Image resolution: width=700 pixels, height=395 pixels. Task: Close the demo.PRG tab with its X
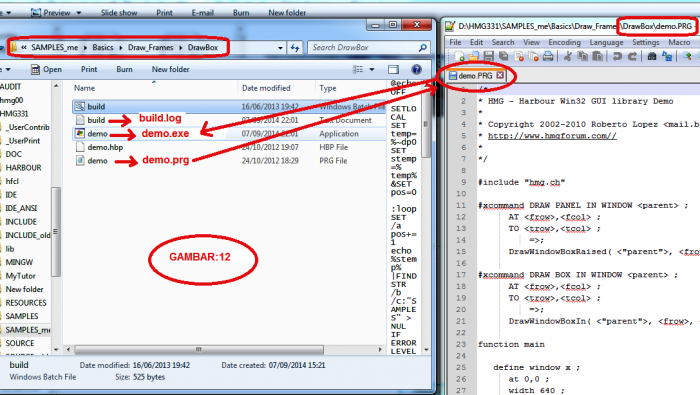pyautogui.click(x=500, y=75)
